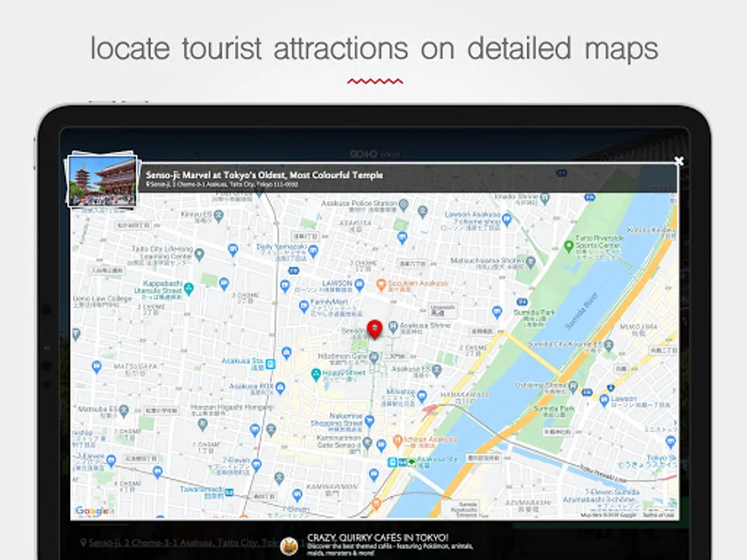
Task: Open the Senso-ji temple photo thumbnail
Action: (x=102, y=180)
